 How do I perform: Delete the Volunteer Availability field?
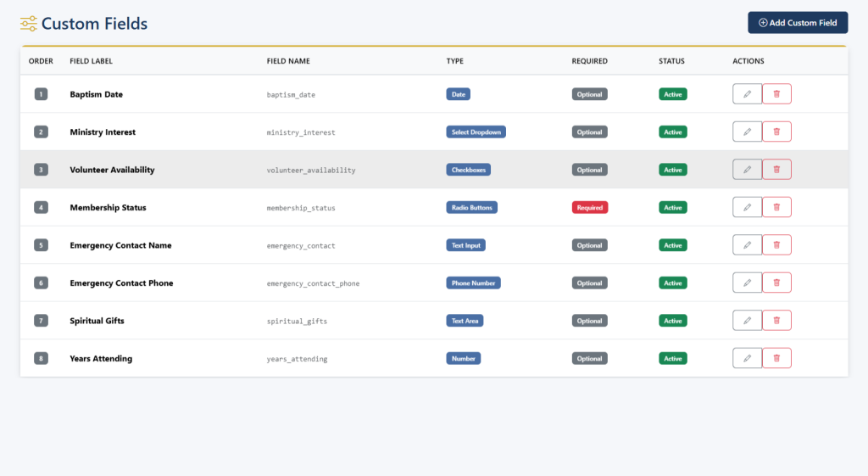click(x=776, y=170)
